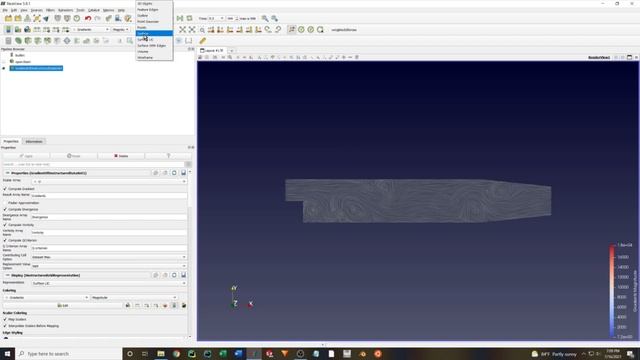
Task: Click Rescale to data range toolbar icon
Action: click(37, 29)
